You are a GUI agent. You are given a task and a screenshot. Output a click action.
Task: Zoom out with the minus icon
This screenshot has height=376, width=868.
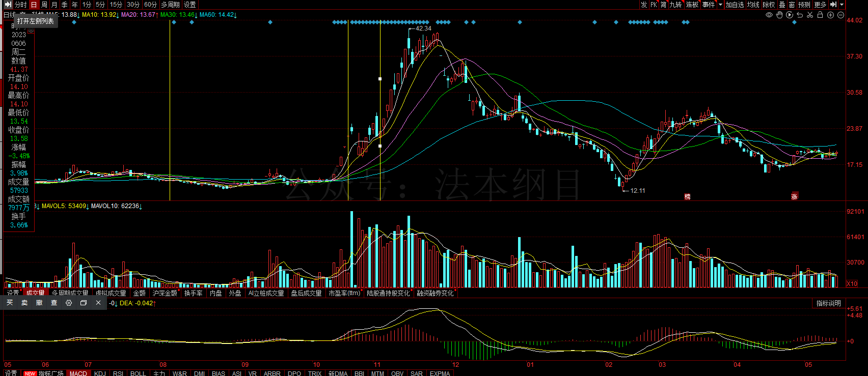840,15
